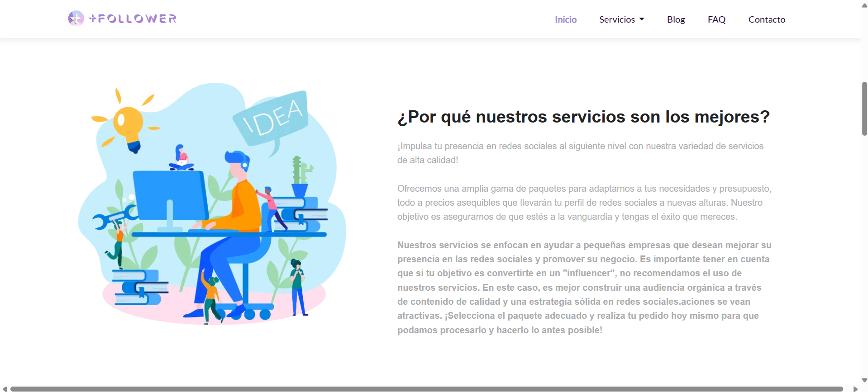Navigate to the FAQ page
Screen dimensions: 868x392
pyautogui.click(x=716, y=19)
